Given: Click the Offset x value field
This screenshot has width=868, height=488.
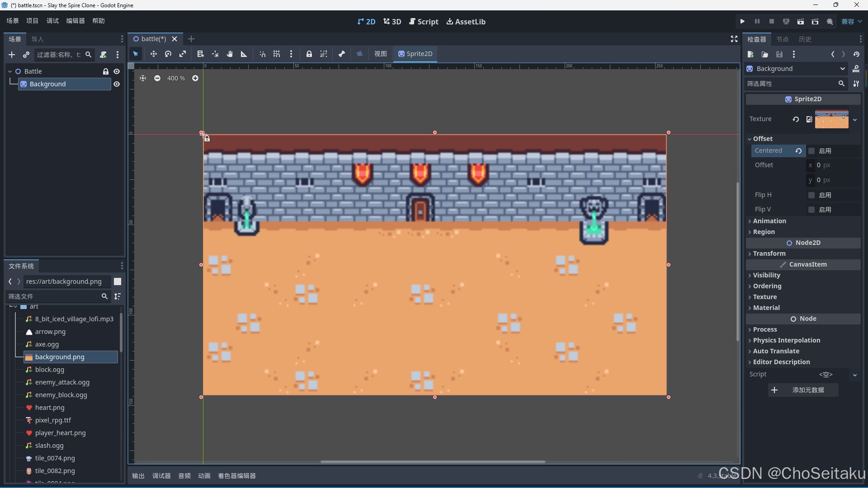Looking at the screenshot, I should pyautogui.click(x=833, y=165).
